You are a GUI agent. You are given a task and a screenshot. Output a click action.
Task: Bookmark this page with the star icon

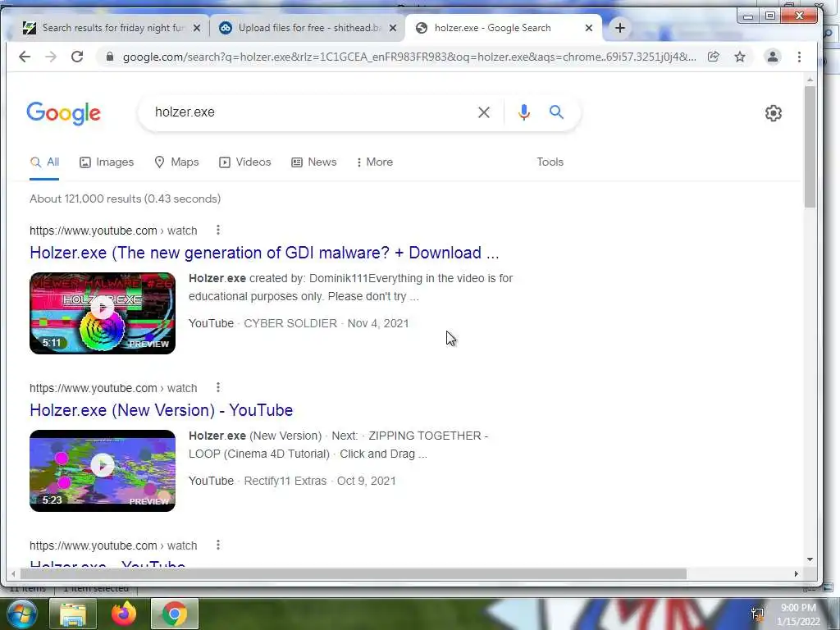point(740,57)
